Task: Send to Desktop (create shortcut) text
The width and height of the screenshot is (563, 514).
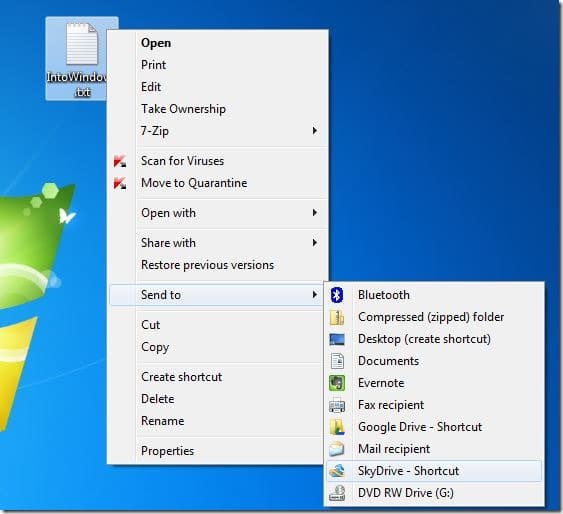Action: (x=424, y=339)
